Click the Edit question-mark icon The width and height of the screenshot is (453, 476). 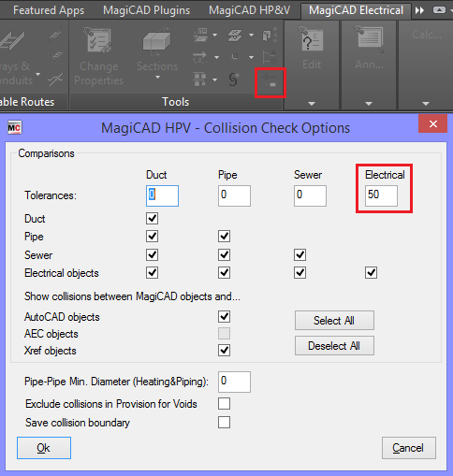tap(311, 40)
